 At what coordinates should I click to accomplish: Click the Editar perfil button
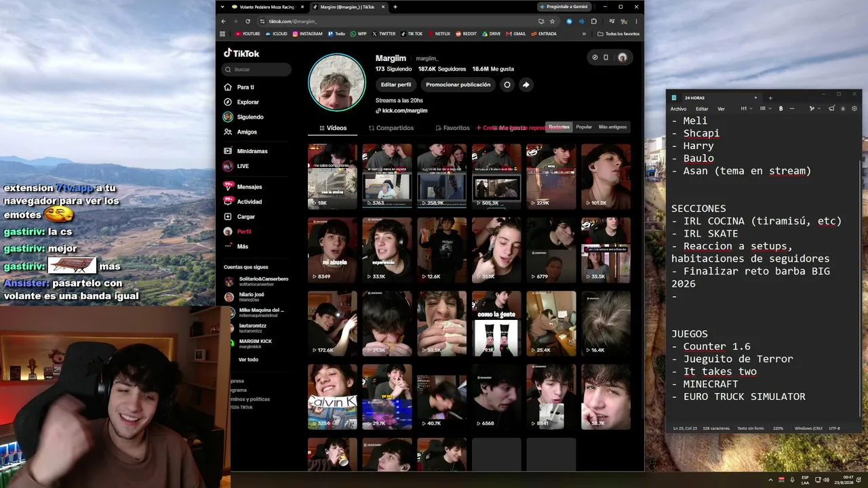point(396,85)
